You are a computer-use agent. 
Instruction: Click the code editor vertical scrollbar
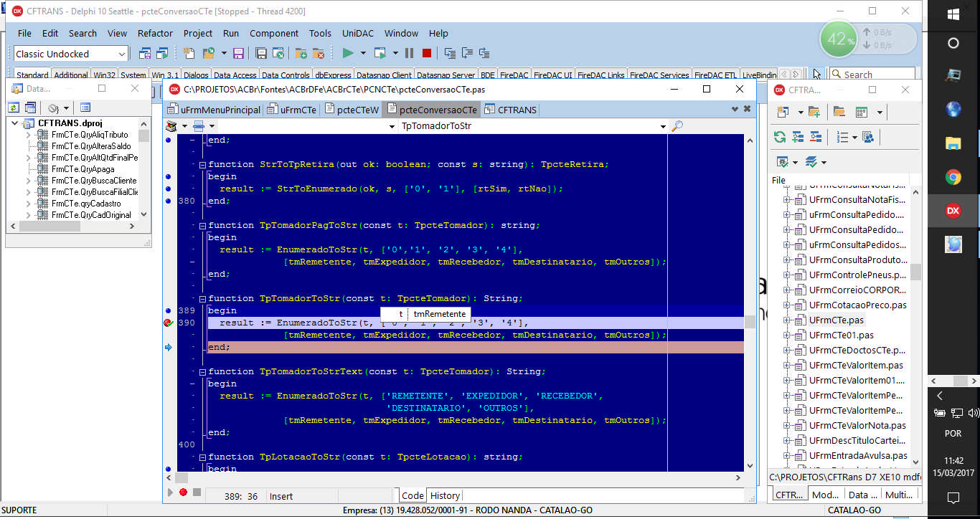click(x=750, y=303)
